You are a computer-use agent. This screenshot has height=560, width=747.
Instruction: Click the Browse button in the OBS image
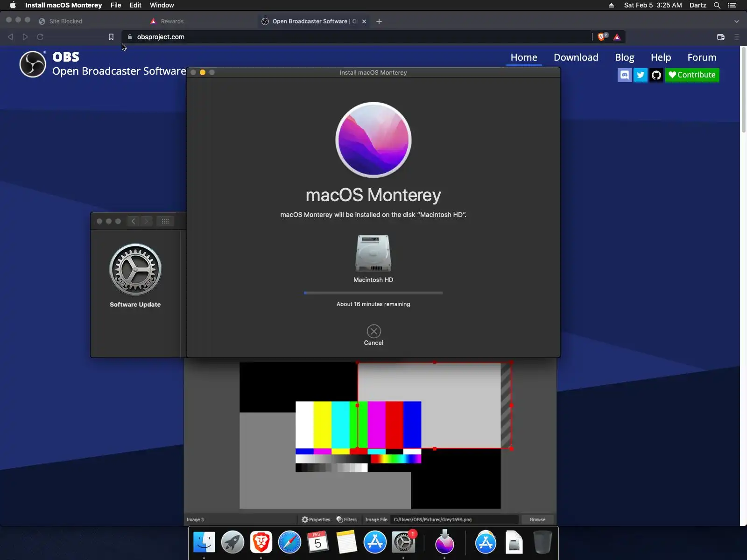click(537, 519)
